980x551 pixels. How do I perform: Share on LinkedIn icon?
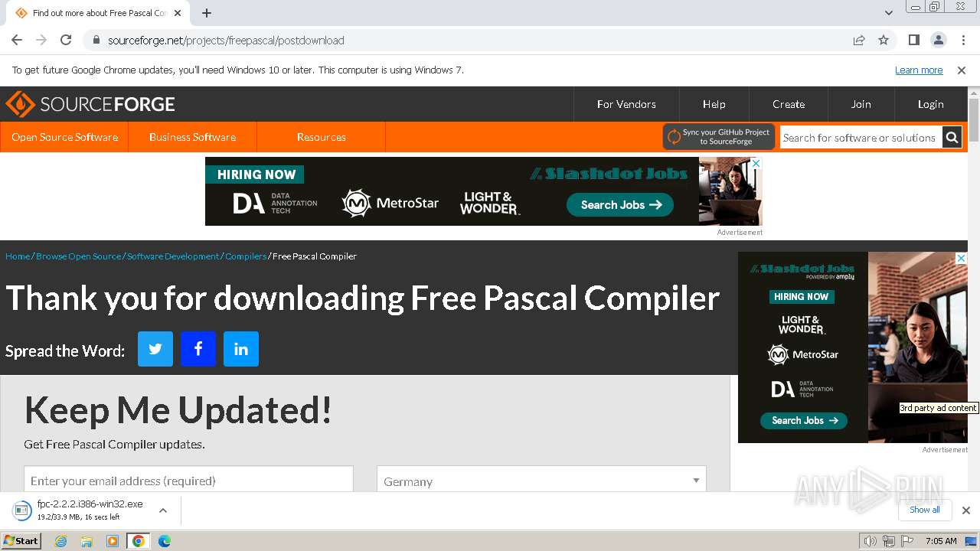241,349
